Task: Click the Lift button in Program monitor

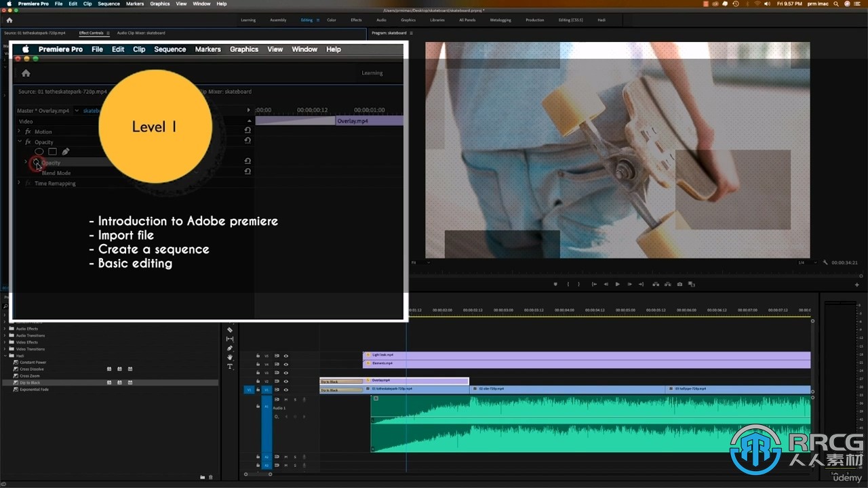Action: (x=655, y=284)
